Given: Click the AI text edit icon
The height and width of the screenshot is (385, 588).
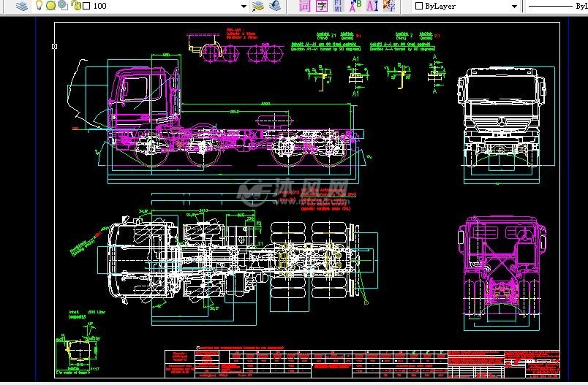Looking at the screenshot, I should click(x=372, y=6).
